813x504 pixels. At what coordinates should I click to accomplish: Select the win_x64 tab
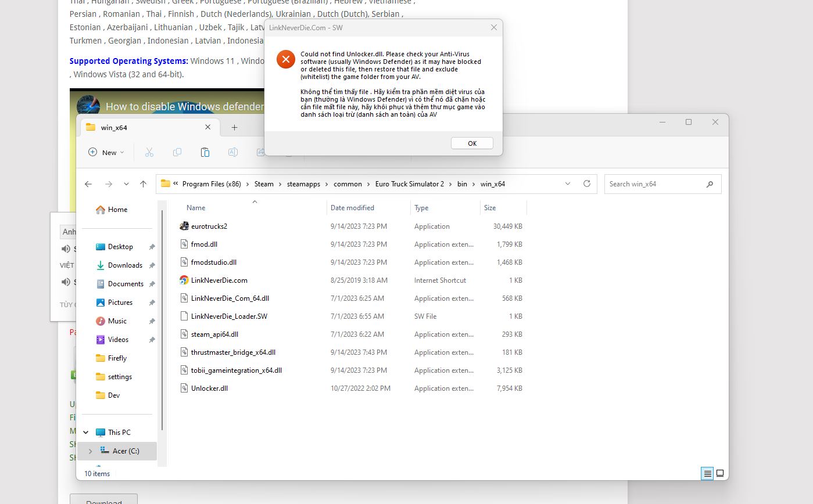(x=114, y=127)
